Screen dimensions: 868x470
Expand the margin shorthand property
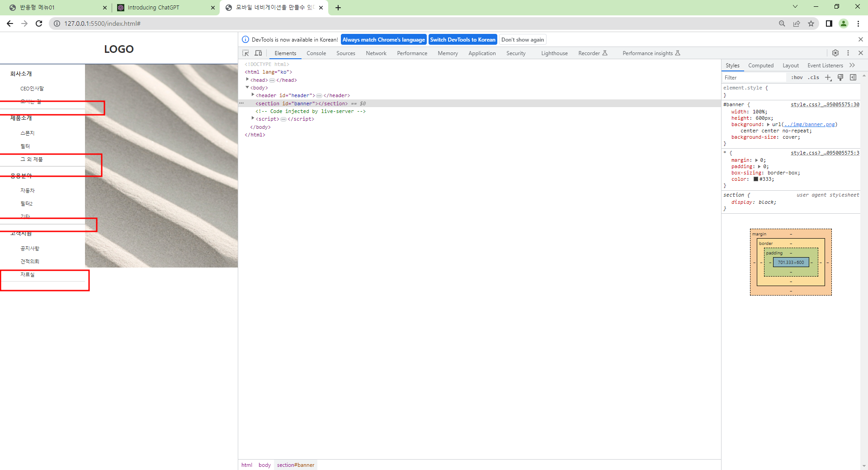[756, 160]
